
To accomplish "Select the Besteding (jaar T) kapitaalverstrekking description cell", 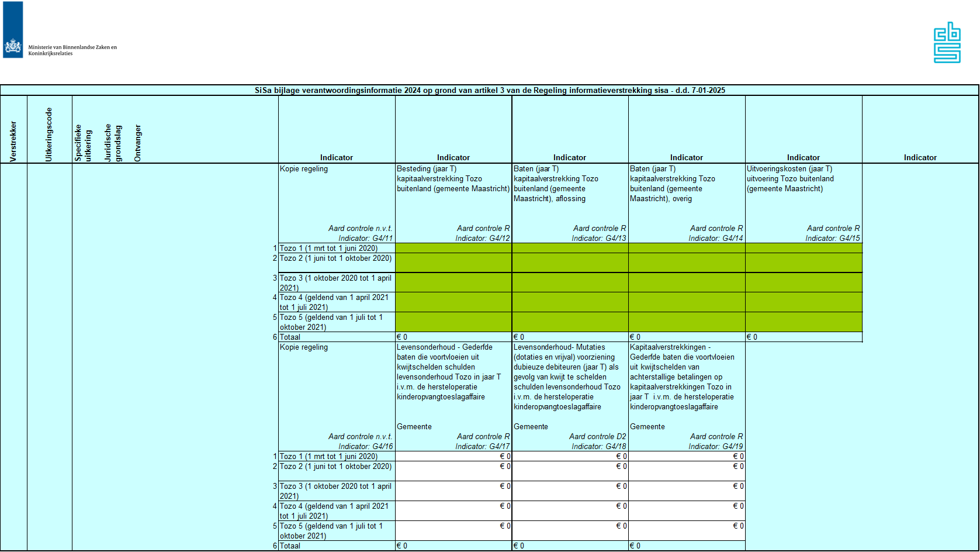I will 453,179.
